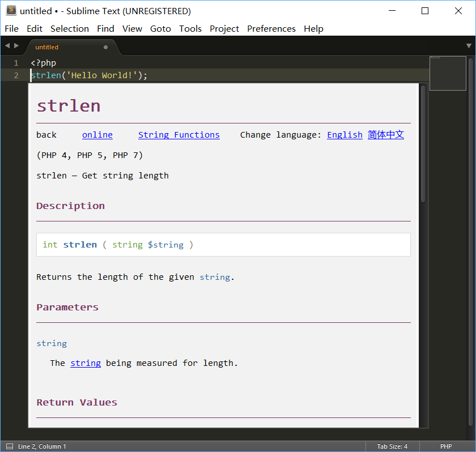Click the minimap viewport thumbnail
The height and width of the screenshot is (452, 476).
click(x=448, y=73)
